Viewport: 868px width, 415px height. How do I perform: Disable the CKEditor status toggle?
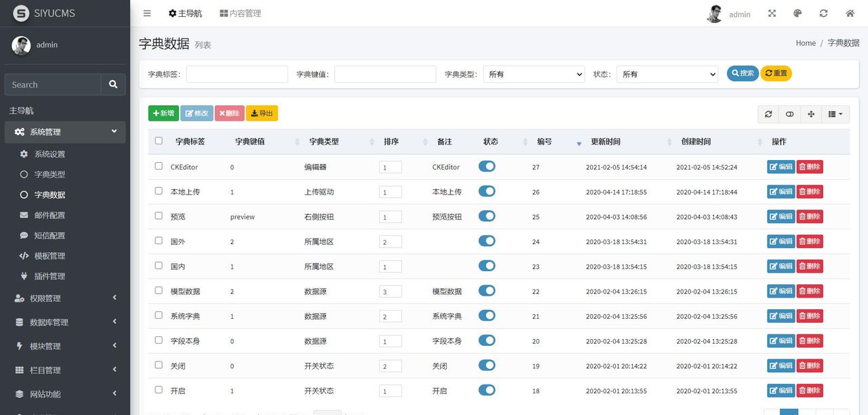pos(487,166)
